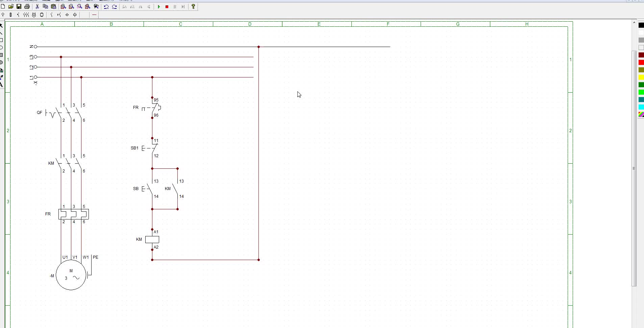Zoom out with the magnifier minus icon
The width and height of the screenshot is (644, 328).
point(71,6)
